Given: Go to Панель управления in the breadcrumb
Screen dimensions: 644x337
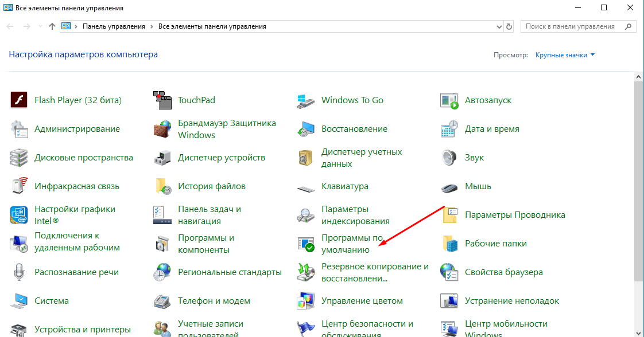Looking at the screenshot, I should (x=114, y=26).
